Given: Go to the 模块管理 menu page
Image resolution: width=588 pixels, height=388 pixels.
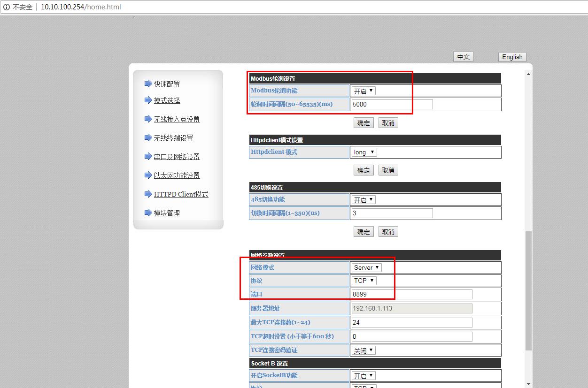Looking at the screenshot, I should point(167,213).
